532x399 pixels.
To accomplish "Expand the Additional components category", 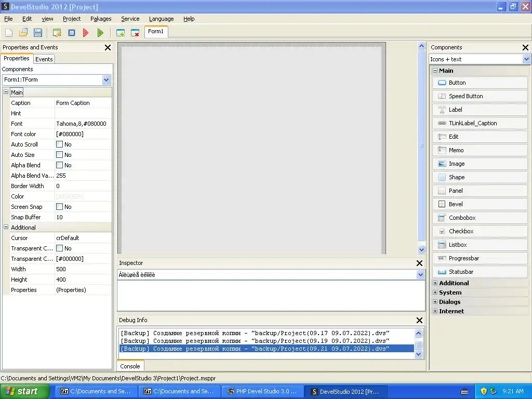I will click(435, 283).
